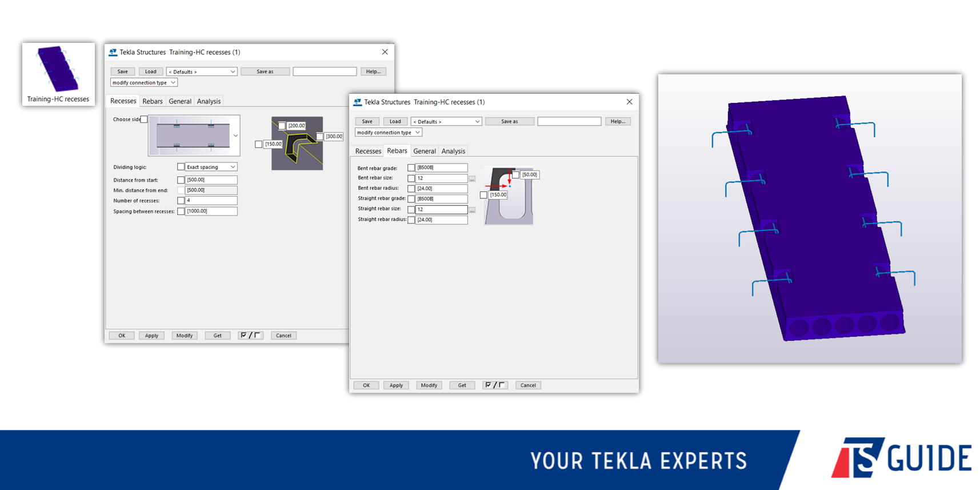Screen dimensions: 980x490
Task: Open the Bent rebar size picker (...) button
Action: (x=472, y=179)
